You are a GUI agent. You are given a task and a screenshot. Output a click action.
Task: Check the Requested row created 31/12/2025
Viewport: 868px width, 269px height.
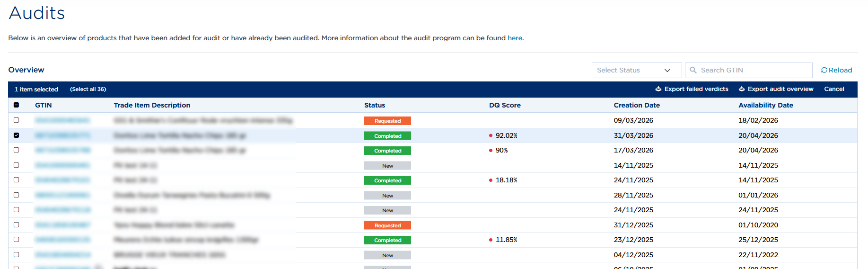point(16,225)
